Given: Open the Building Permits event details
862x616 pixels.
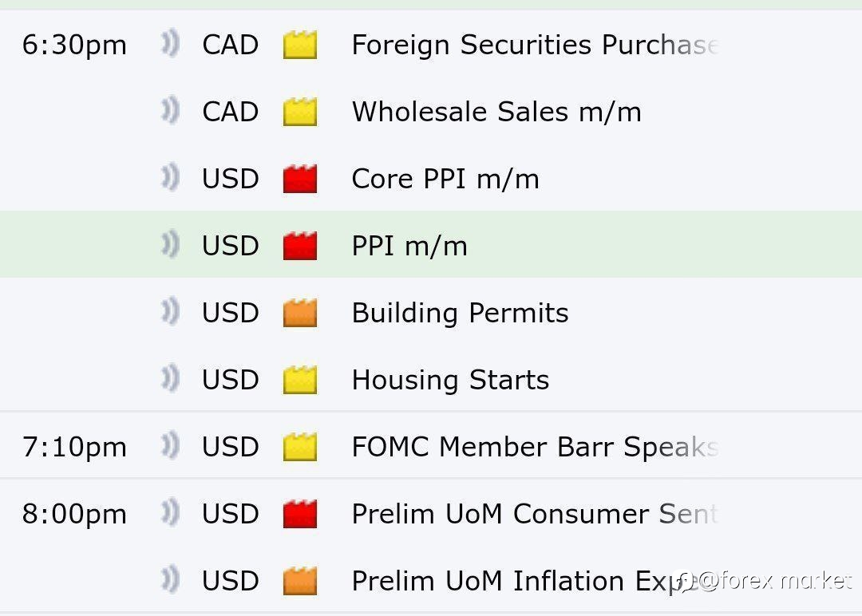Looking at the screenshot, I should point(461,313).
